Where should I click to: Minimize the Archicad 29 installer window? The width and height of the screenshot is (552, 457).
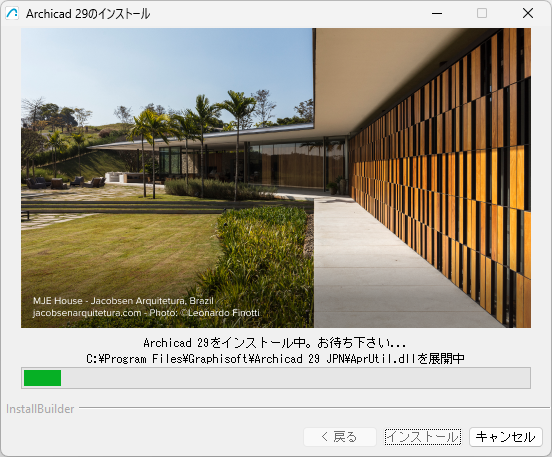pyautogui.click(x=437, y=13)
